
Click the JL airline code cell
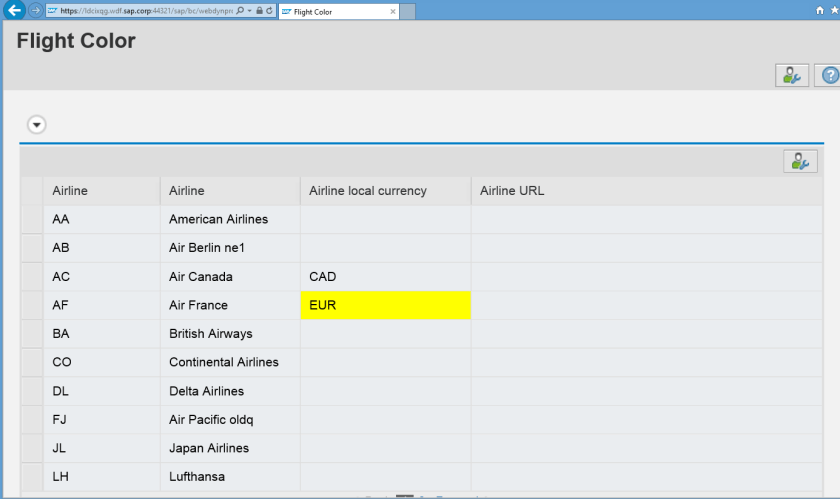(101, 448)
